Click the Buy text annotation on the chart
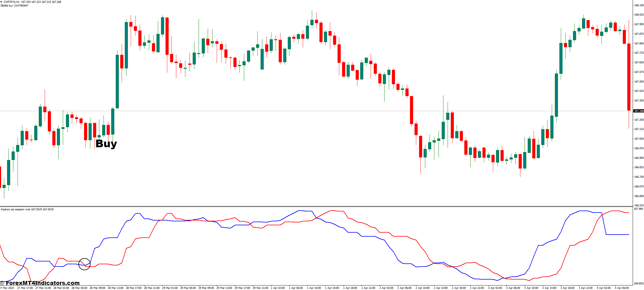This screenshot has height=290, width=644. [106, 144]
